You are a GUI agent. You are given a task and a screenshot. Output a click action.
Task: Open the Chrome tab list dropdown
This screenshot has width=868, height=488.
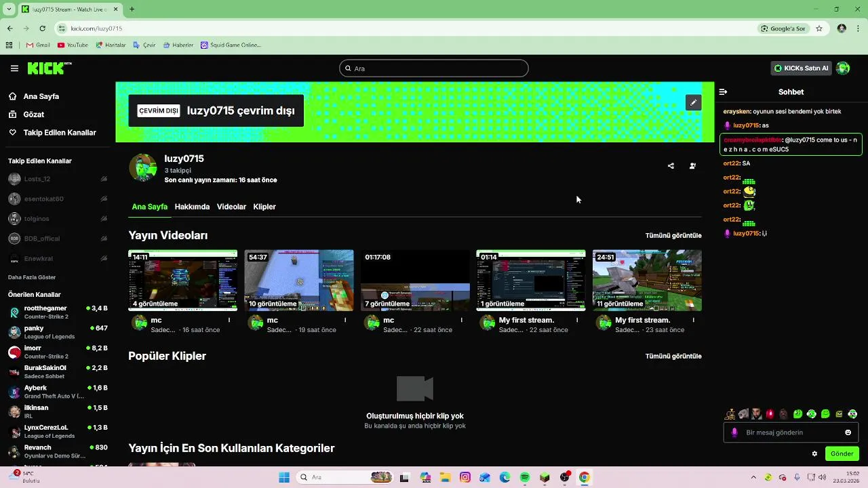9,9
